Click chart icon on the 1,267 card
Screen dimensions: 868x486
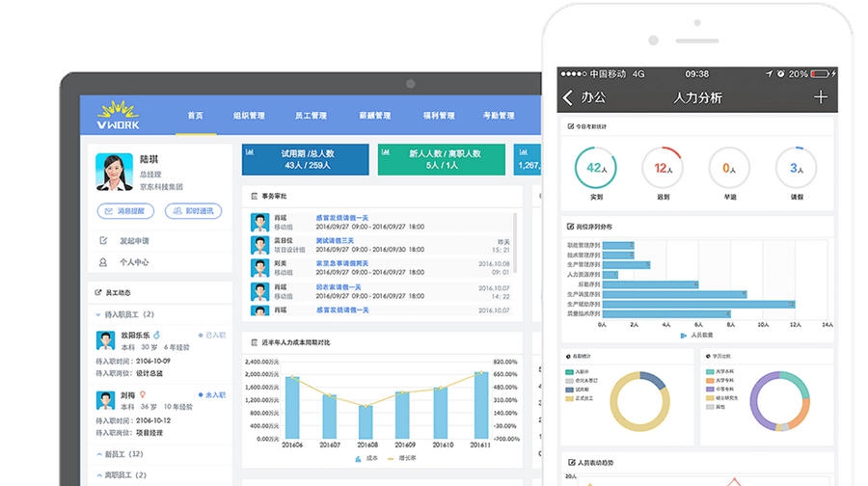click(x=523, y=152)
